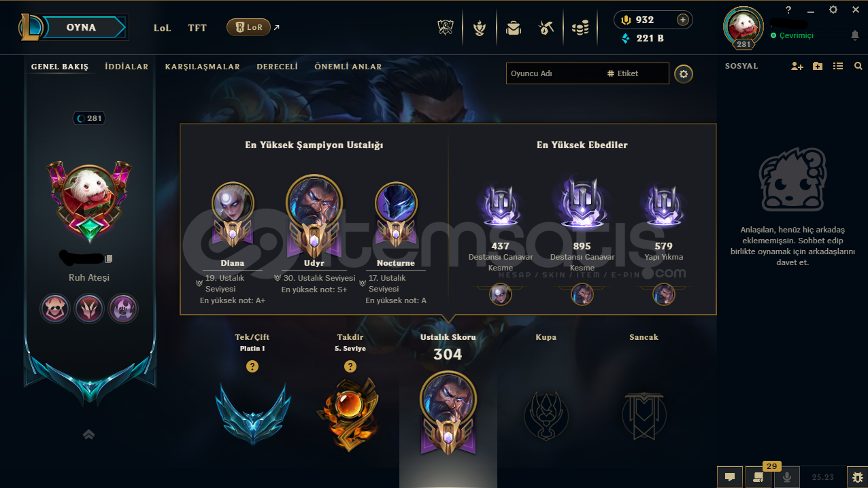Open the Collection icon in top bar

tap(480, 28)
